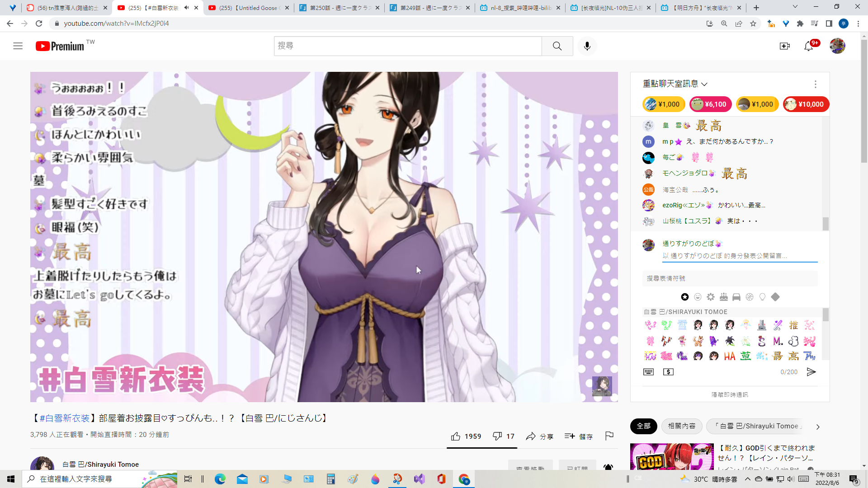Toggle the Windows volume icon
The width and height of the screenshot is (868, 488).
791,479
